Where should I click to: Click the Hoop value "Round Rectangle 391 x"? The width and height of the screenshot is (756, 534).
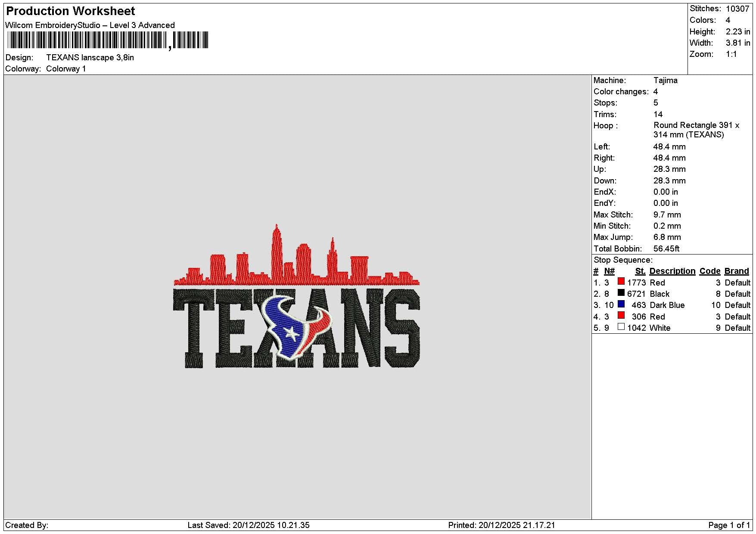click(697, 125)
